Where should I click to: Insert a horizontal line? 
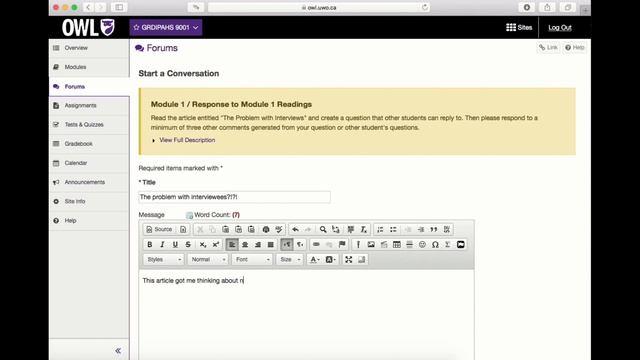tap(409, 244)
